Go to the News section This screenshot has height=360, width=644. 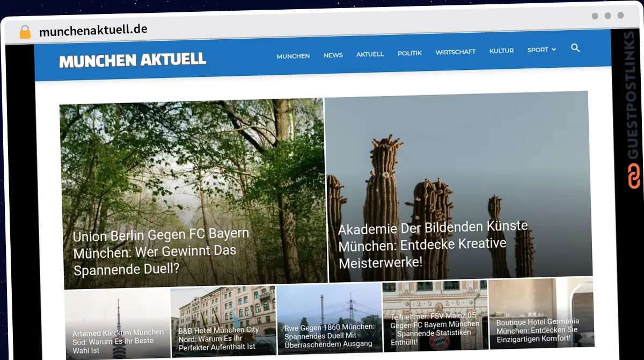click(x=333, y=55)
